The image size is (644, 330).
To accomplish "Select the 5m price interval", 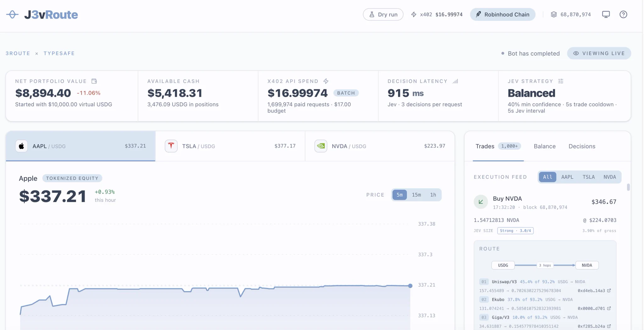I will (x=399, y=195).
